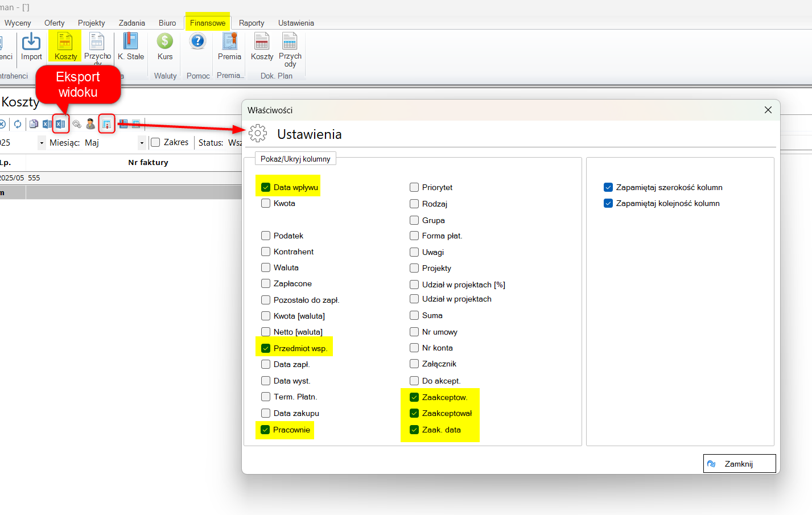This screenshot has height=515, width=812.
Task: Open the Oferty menu tab
Action: point(55,23)
